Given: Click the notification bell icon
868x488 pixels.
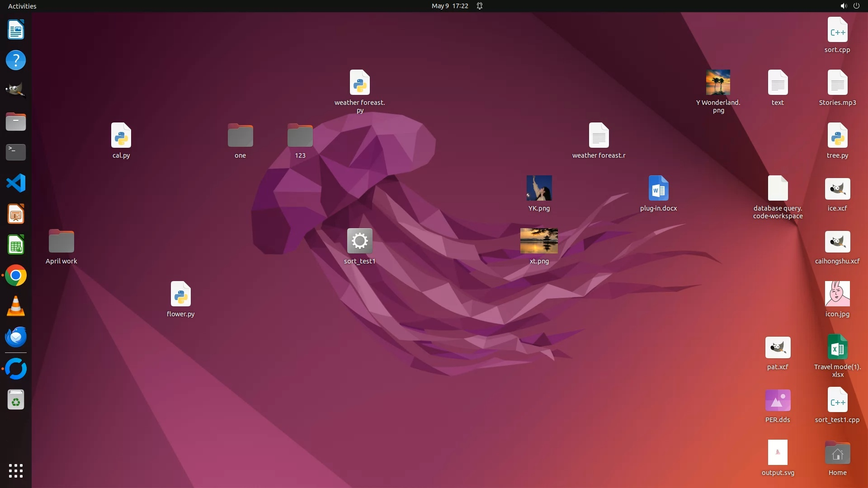Looking at the screenshot, I should (480, 6).
